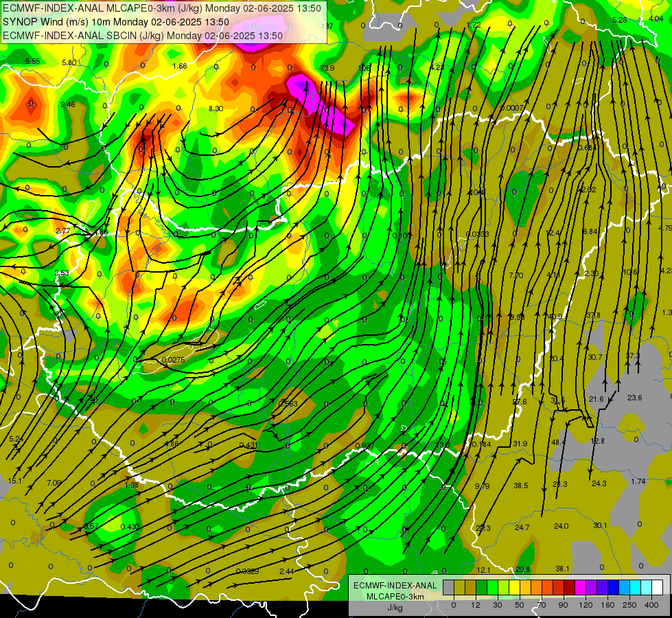Click the map value 23.6
The height and width of the screenshot is (618, 672).
[x=635, y=398]
